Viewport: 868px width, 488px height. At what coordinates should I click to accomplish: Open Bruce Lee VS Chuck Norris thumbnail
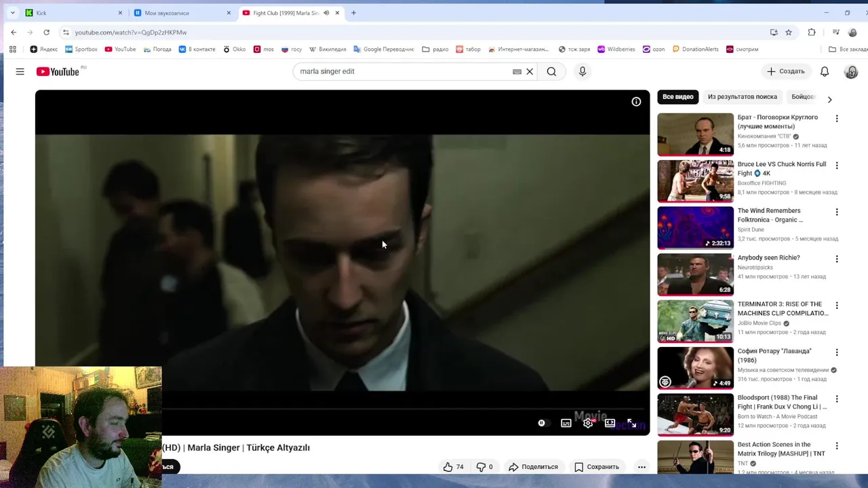pos(695,181)
